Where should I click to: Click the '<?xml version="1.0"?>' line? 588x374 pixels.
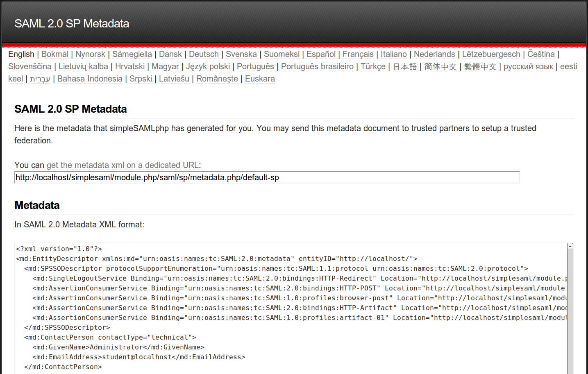(59, 249)
